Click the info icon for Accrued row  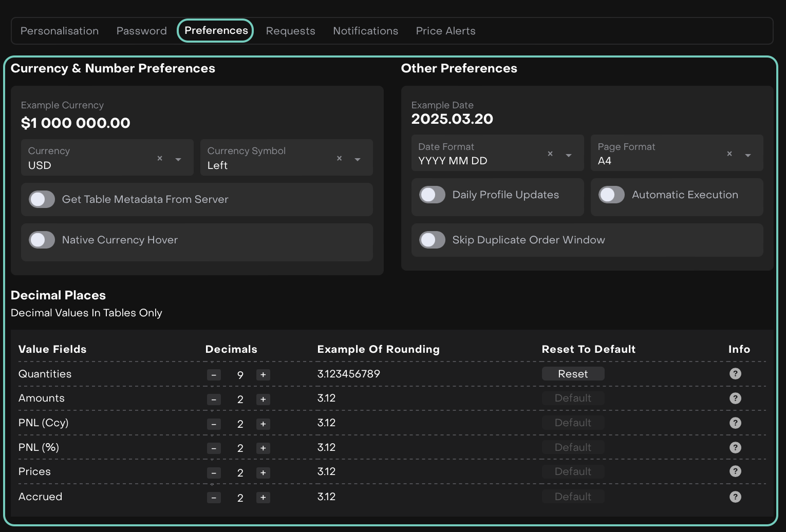[735, 497]
